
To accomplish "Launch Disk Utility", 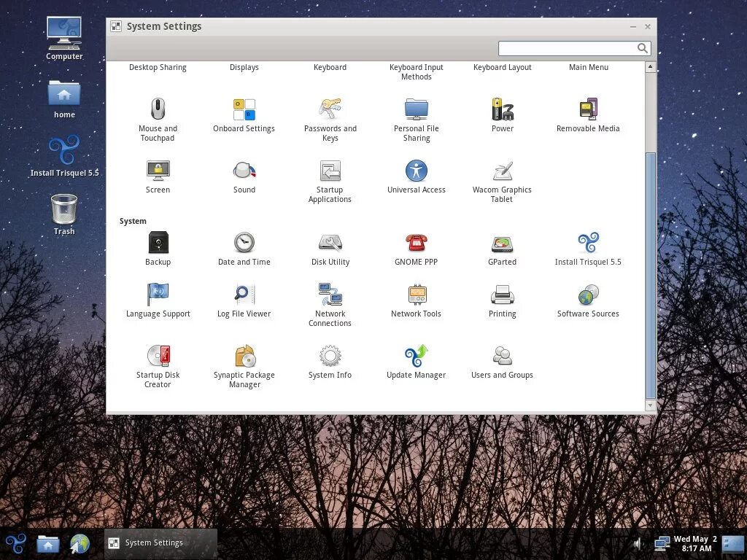I will click(330, 249).
